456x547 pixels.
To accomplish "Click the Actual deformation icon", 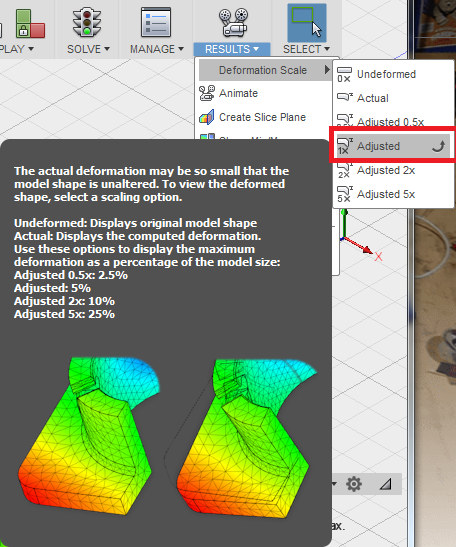I will coord(345,97).
